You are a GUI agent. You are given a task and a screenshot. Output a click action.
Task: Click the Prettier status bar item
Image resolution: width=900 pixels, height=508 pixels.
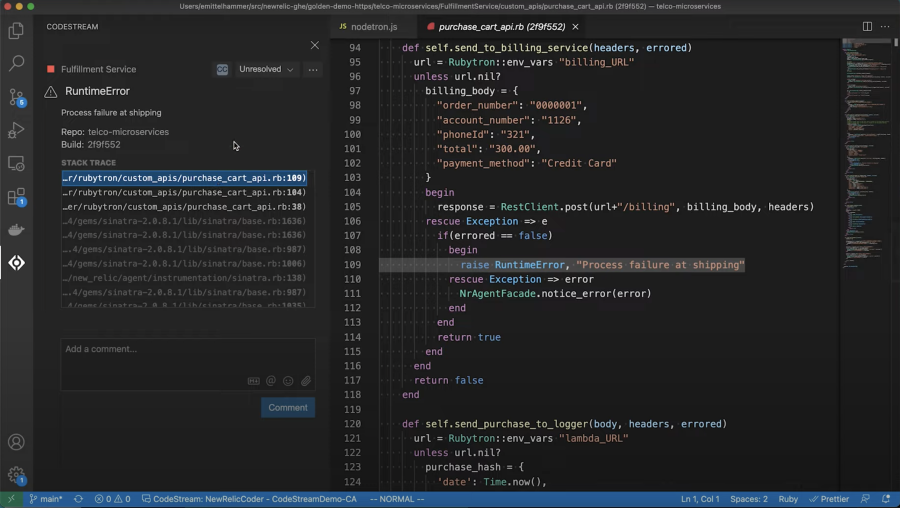829,499
